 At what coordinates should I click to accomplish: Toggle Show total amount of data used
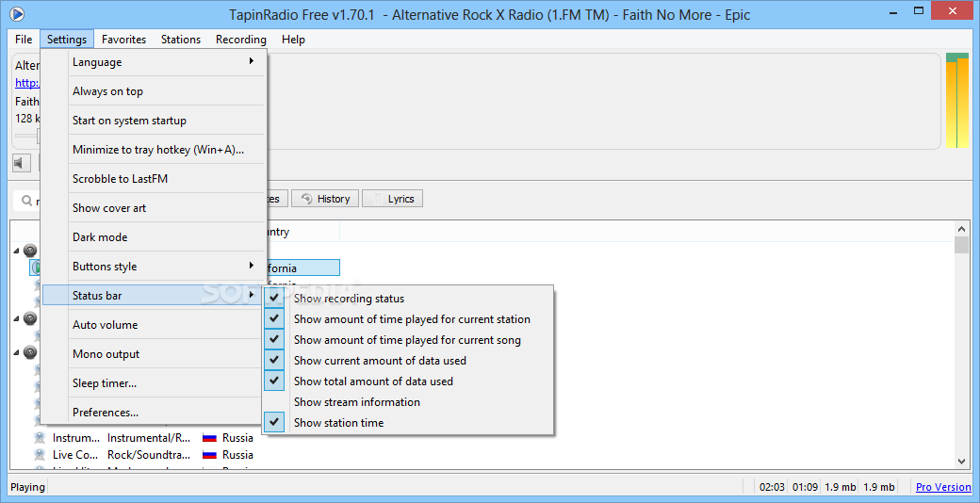click(408, 381)
